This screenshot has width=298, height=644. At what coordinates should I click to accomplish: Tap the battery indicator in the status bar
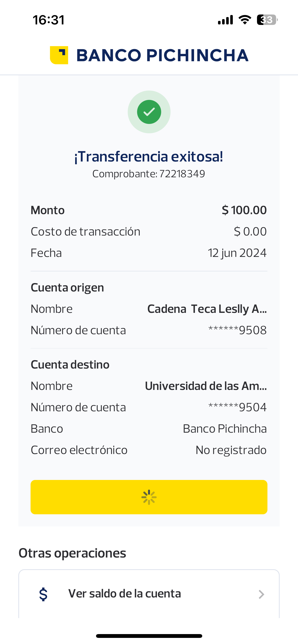(267, 20)
